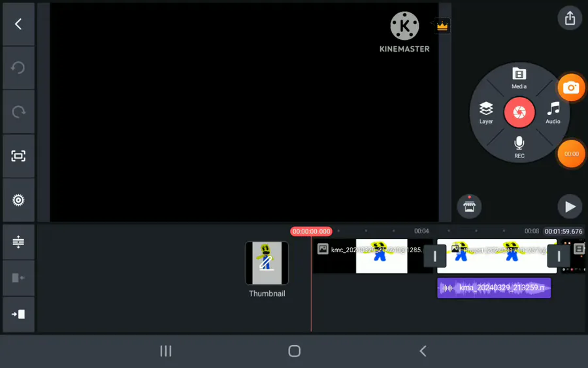This screenshot has height=368, width=588.
Task: Go to Android home screen
Action: pyautogui.click(x=295, y=351)
